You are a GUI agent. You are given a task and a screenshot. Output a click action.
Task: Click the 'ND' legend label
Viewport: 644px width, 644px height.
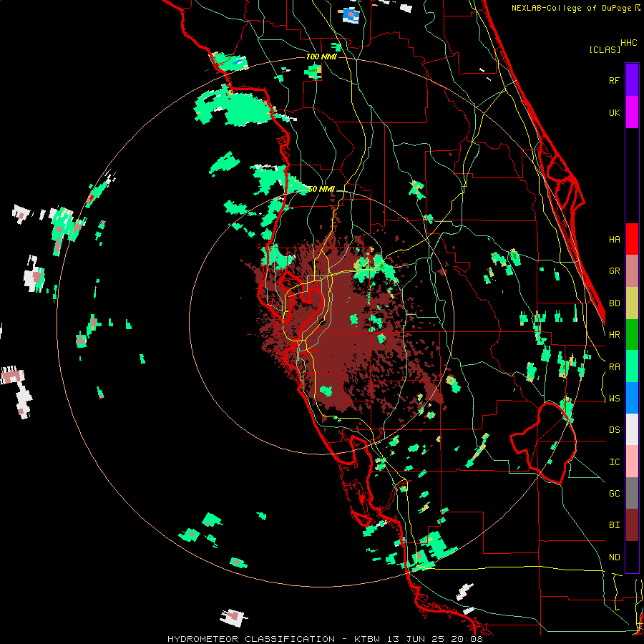pyautogui.click(x=614, y=557)
